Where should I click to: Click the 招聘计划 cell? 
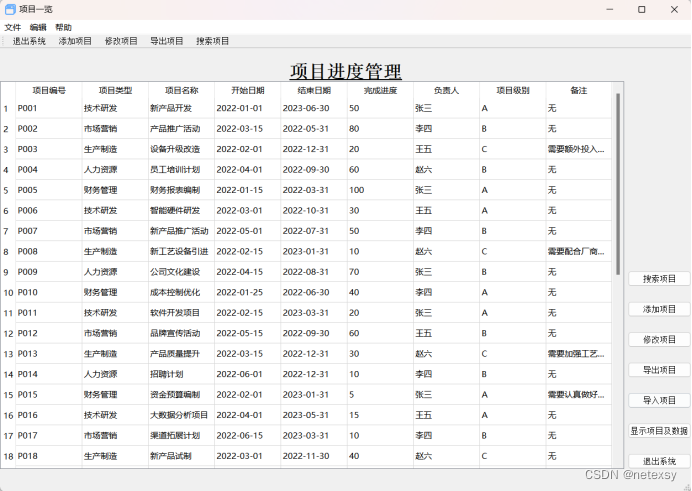(181, 374)
